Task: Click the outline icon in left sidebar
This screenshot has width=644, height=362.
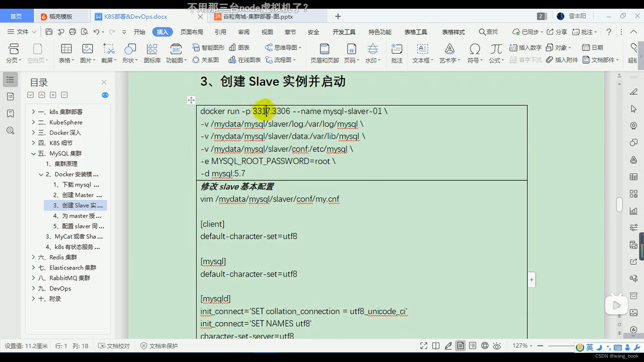Action: tap(10, 80)
